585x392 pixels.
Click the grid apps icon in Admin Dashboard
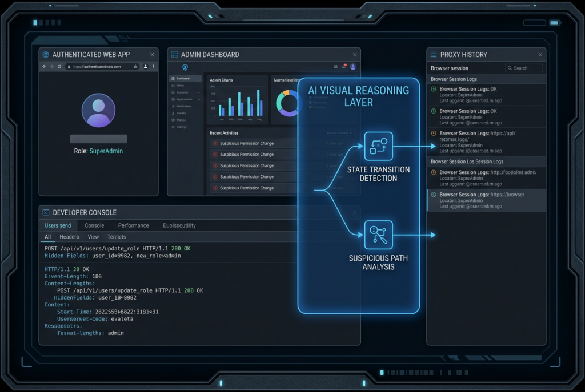[x=336, y=67]
